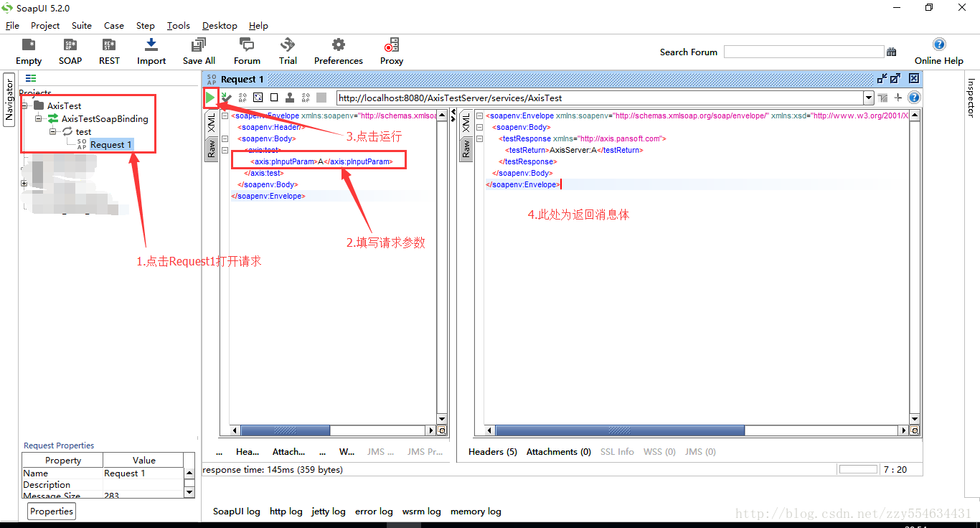Switch to request Raw tab

pos(211,148)
